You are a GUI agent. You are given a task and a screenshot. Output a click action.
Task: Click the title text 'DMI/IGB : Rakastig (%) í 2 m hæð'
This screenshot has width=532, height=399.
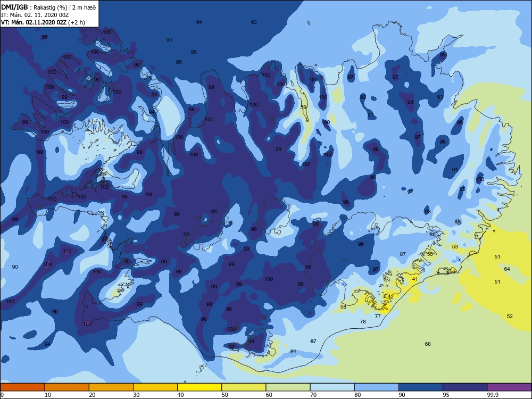(48, 7)
